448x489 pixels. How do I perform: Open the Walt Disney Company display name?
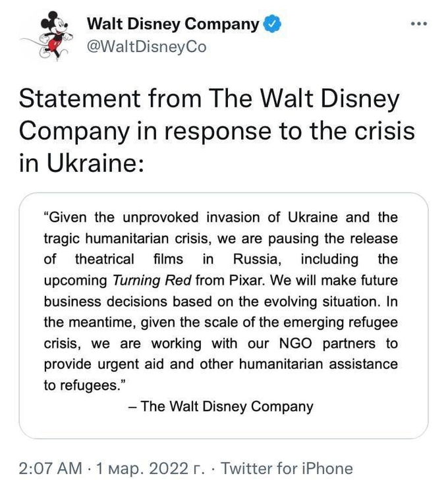pos(173,24)
